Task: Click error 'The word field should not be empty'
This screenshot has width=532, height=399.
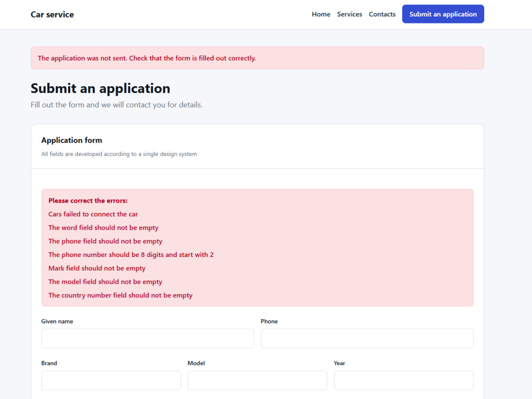Action: pyautogui.click(x=103, y=228)
